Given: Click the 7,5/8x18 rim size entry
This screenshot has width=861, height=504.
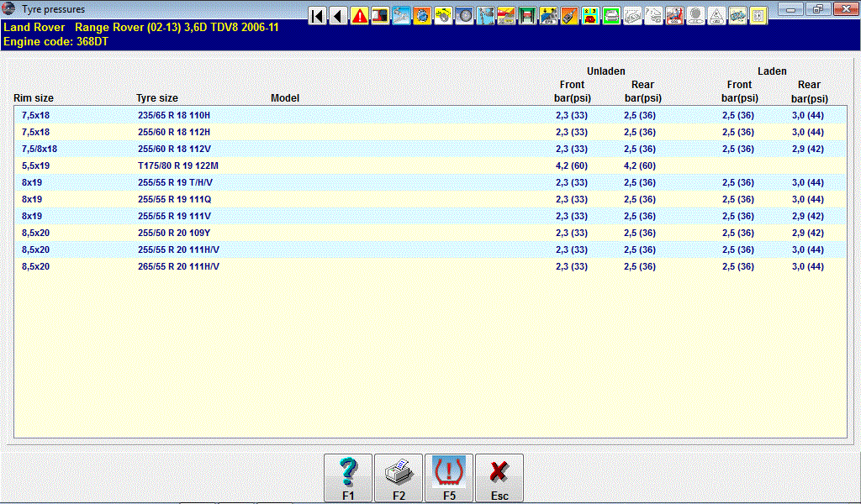Looking at the screenshot, I should 40,149.
